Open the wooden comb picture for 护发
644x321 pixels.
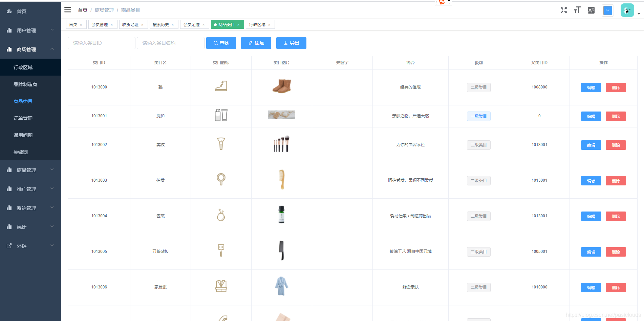click(282, 179)
